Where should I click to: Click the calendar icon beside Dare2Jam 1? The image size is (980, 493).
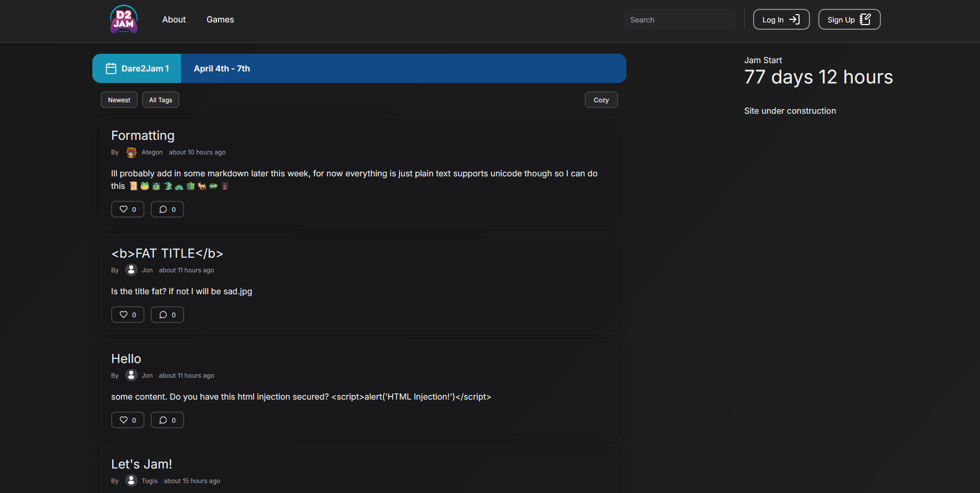(111, 68)
